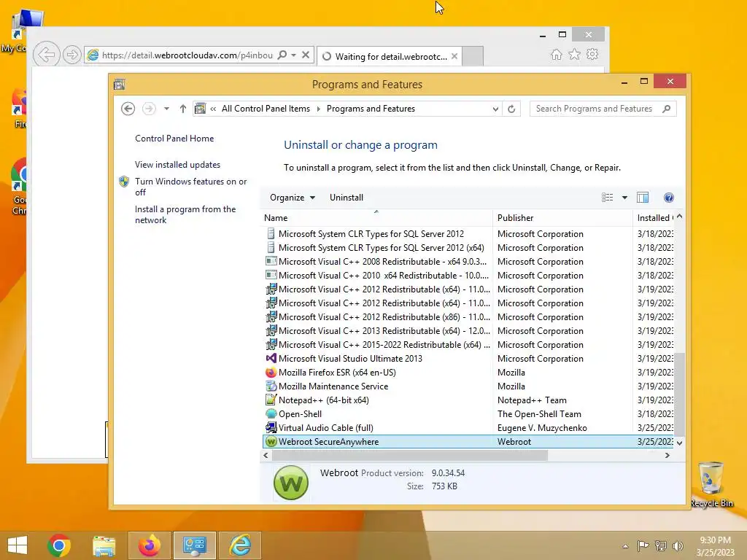The height and width of the screenshot is (560, 747).
Task: Open View installed updates link
Action: point(178,165)
